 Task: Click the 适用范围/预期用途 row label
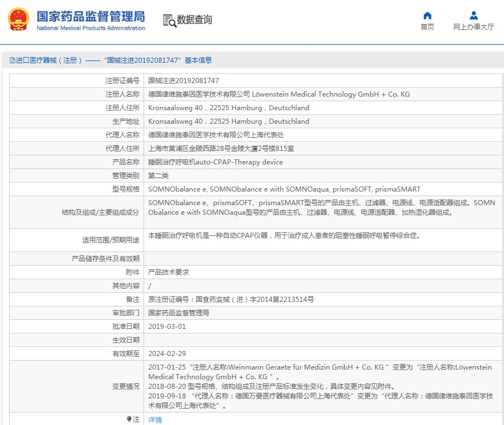click(111, 240)
